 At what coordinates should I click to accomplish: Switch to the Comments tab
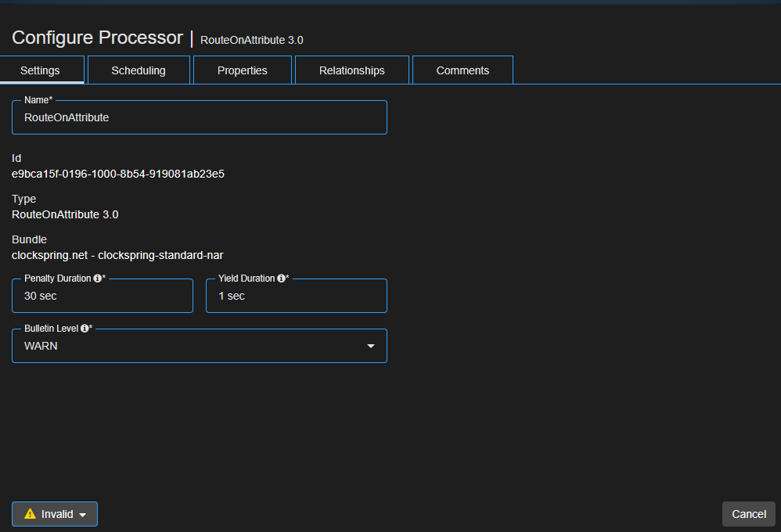coord(462,70)
